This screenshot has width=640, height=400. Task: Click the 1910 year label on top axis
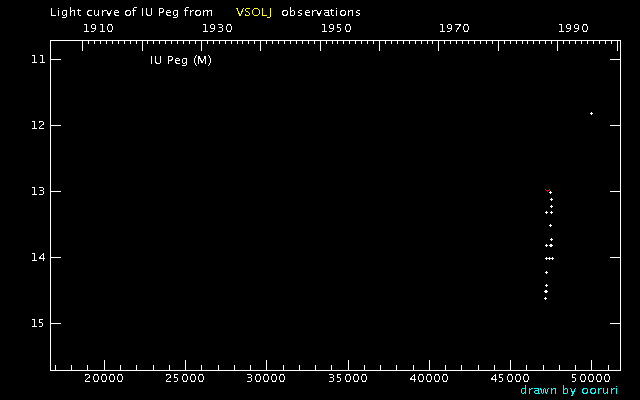point(98,28)
